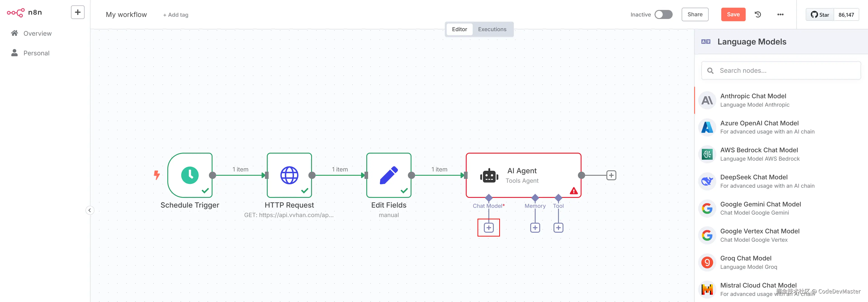
Task: Add node after AI Agent output
Action: point(611,176)
